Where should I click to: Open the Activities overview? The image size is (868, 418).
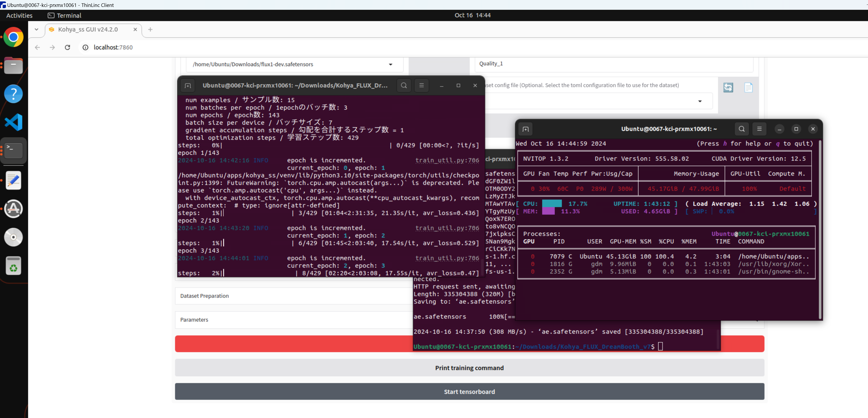19,16
